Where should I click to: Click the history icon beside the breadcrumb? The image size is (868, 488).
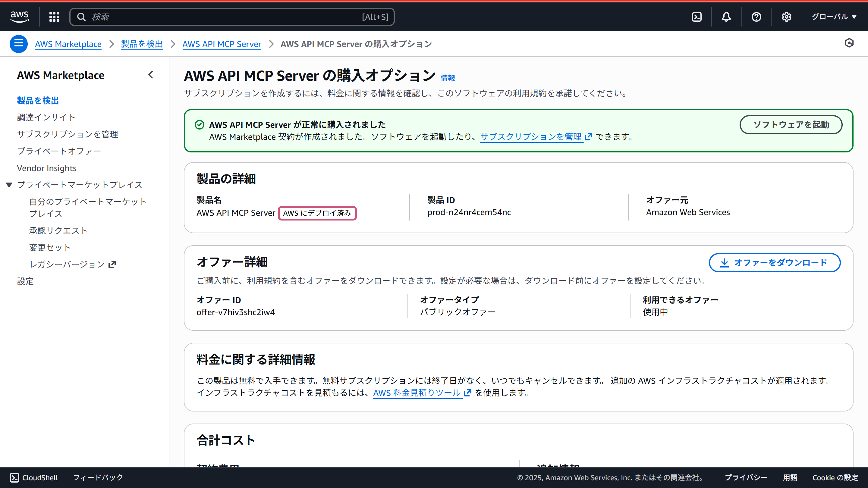850,43
